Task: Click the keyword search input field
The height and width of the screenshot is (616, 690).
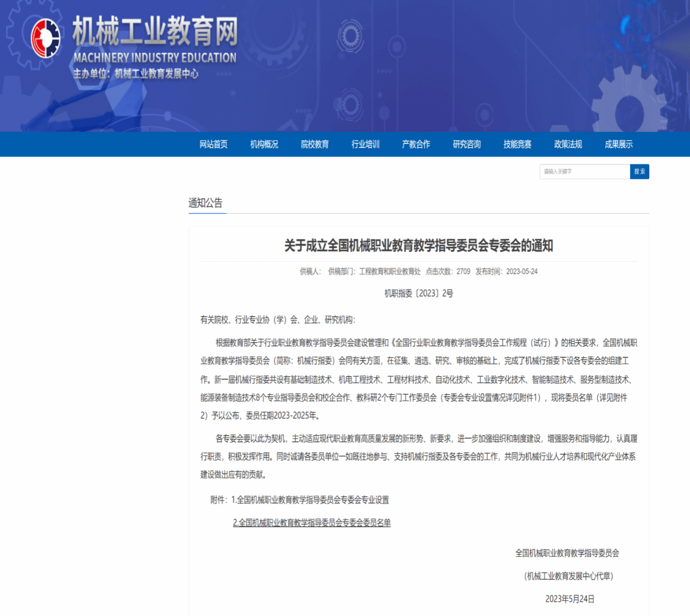Action: click(x=584, y=172)
